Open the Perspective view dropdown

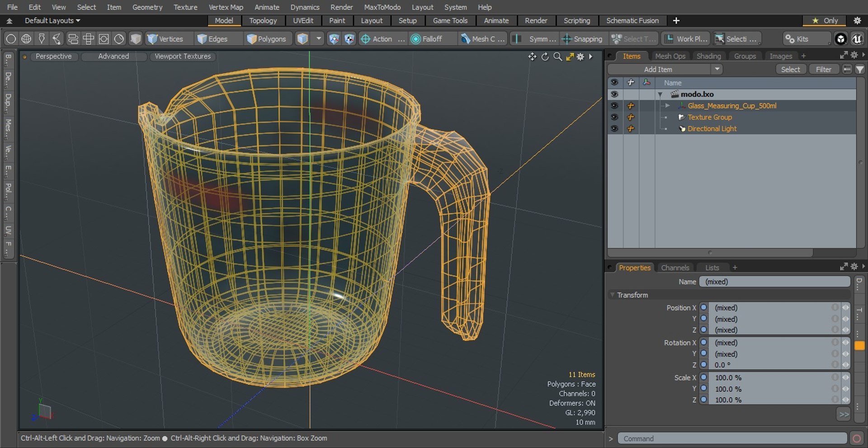pyautogui.click(x=54, y=57)
